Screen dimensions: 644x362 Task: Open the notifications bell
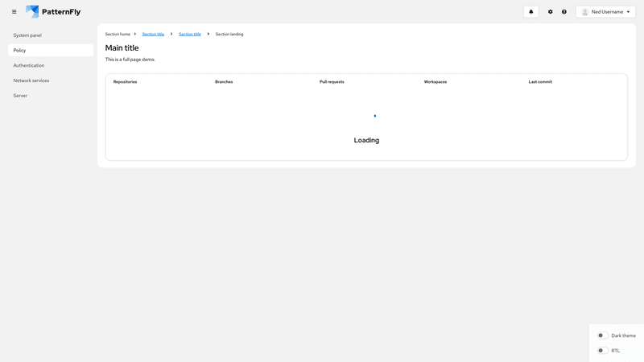531,12
